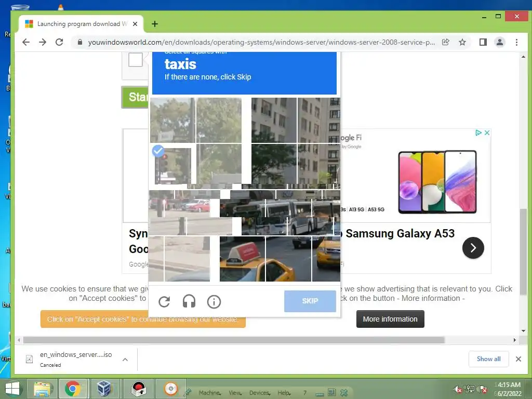The image size is (532, 399).
Task: Select the tile with rightmost yellow taxi
Action: click(326, 259)
